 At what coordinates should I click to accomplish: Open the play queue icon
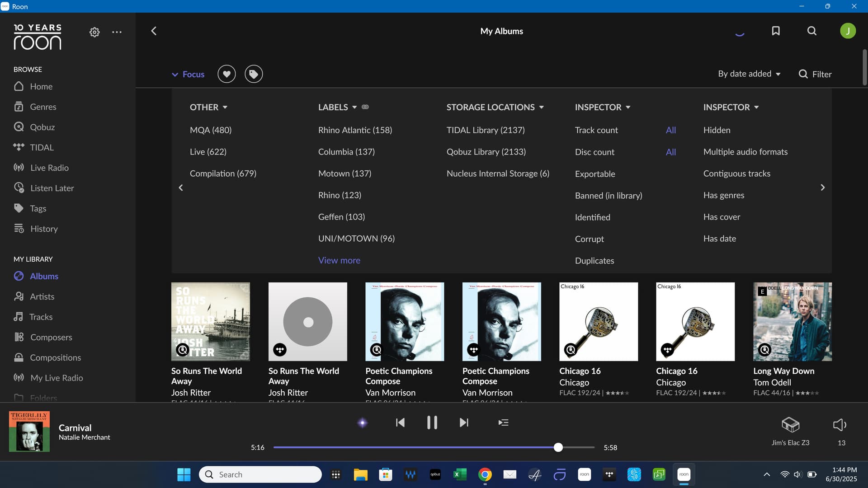pos(503,422)
